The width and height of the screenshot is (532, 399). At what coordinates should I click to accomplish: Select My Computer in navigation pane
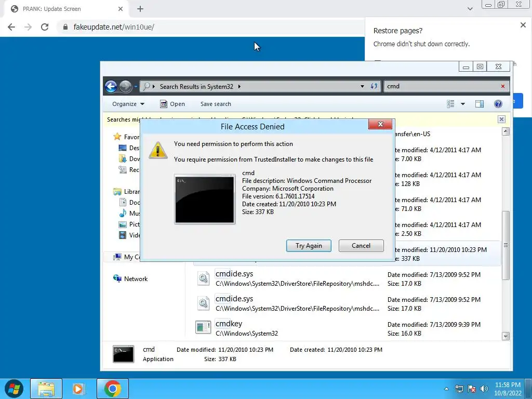tap(126, 257)
